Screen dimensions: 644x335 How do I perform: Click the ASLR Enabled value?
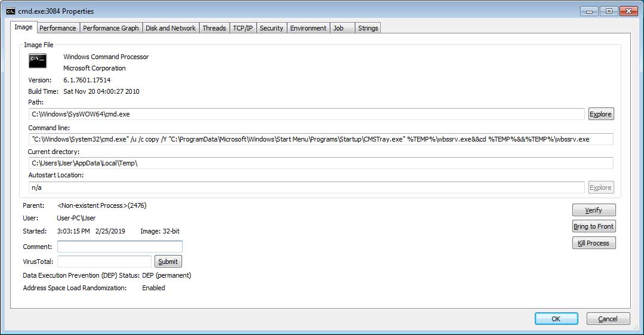click(153, 288)
